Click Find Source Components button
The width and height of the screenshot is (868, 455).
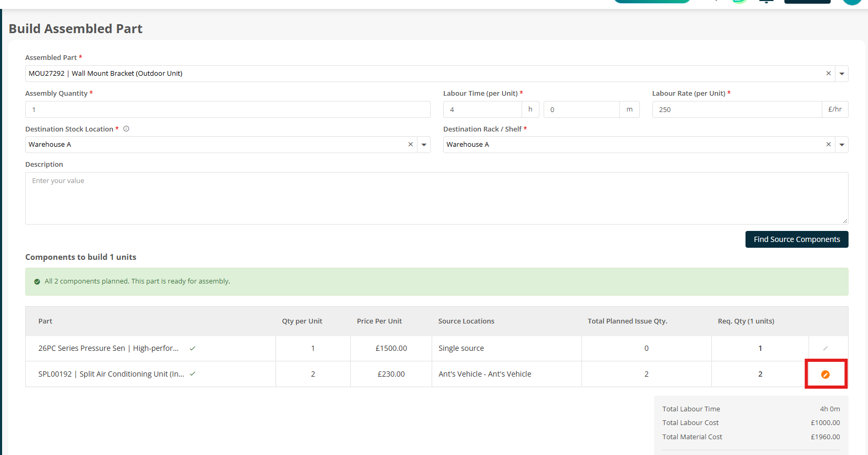pyautogui.click(x=796, y=239)
